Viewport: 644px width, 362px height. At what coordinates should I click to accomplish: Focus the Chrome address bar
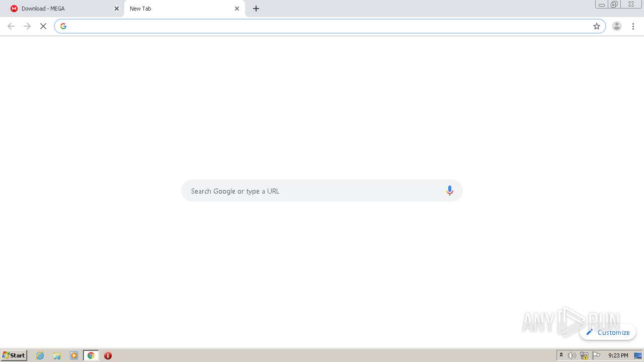point(330,26)
